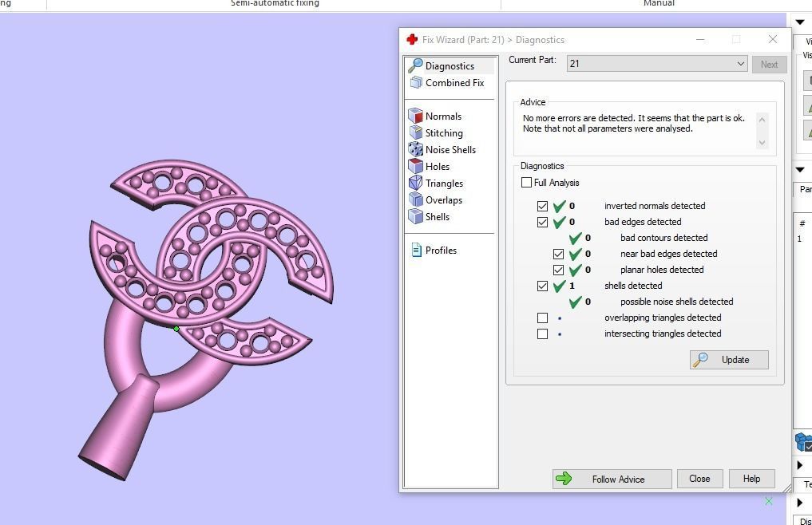Click the Follow Advice button
This screenshot has width=812, height=525.
612,479
